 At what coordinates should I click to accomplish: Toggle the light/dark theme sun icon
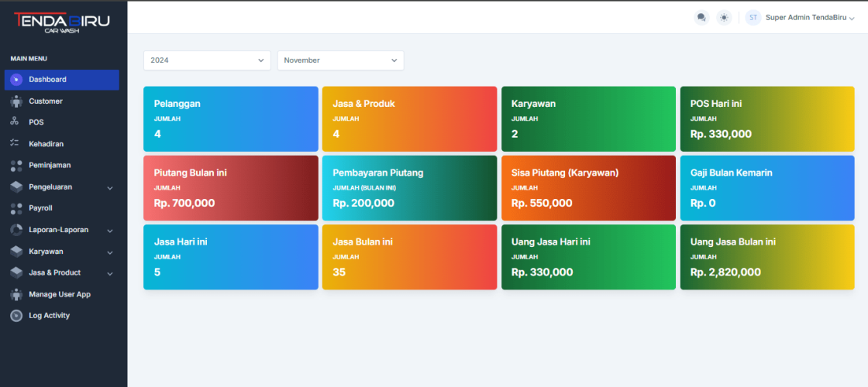(724, 17)
